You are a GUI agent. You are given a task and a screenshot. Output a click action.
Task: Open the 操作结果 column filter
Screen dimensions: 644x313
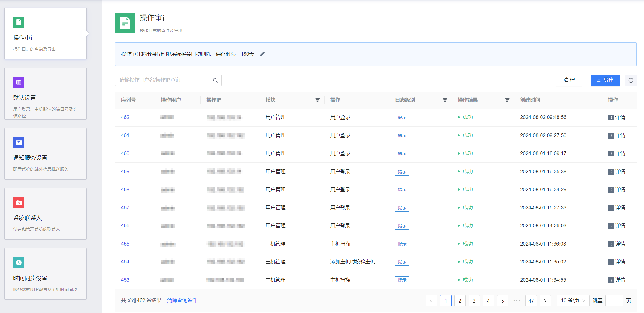coord(507,100)
